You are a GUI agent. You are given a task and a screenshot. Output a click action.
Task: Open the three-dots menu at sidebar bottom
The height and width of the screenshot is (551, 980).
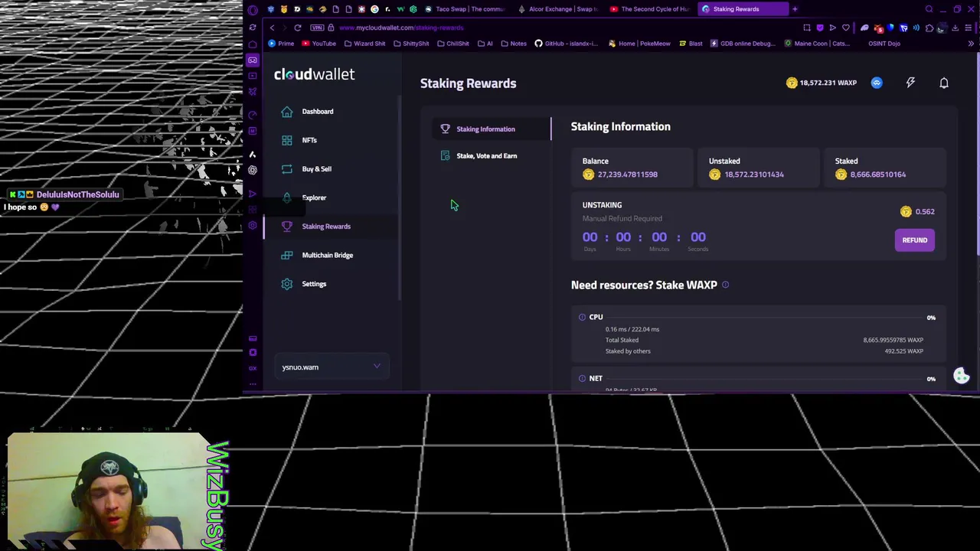pyautogui.click(x=253, y=383)
